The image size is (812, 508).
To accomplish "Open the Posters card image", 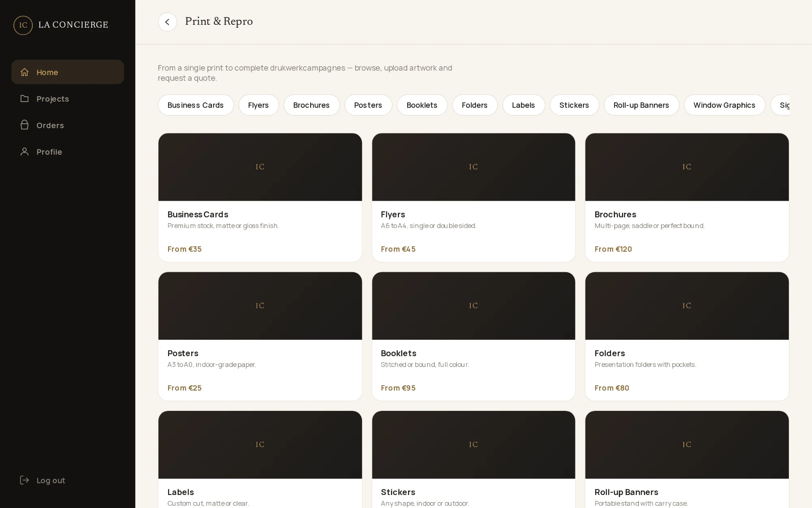I will (x=260, y=306).
